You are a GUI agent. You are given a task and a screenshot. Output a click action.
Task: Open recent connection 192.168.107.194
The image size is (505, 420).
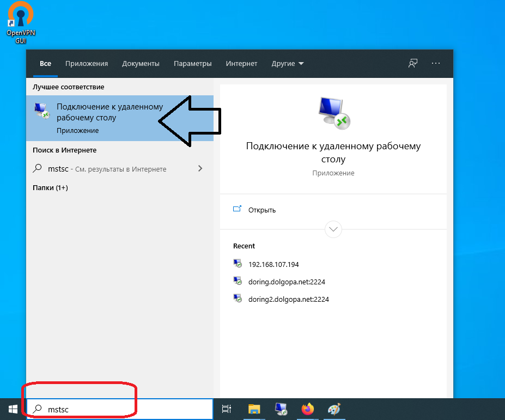pos(273,264)
